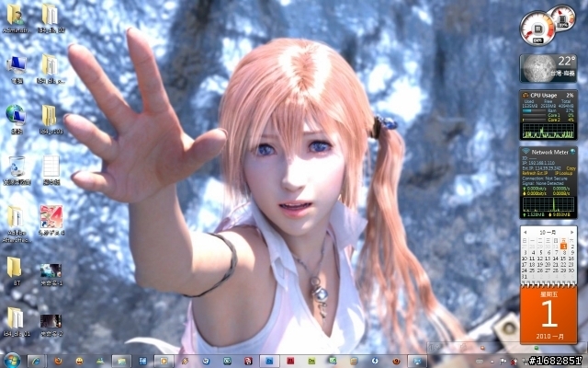588x368 pixels.
Task: Click IP Lookup link in Network Meter
Action: tap(563, 173)
